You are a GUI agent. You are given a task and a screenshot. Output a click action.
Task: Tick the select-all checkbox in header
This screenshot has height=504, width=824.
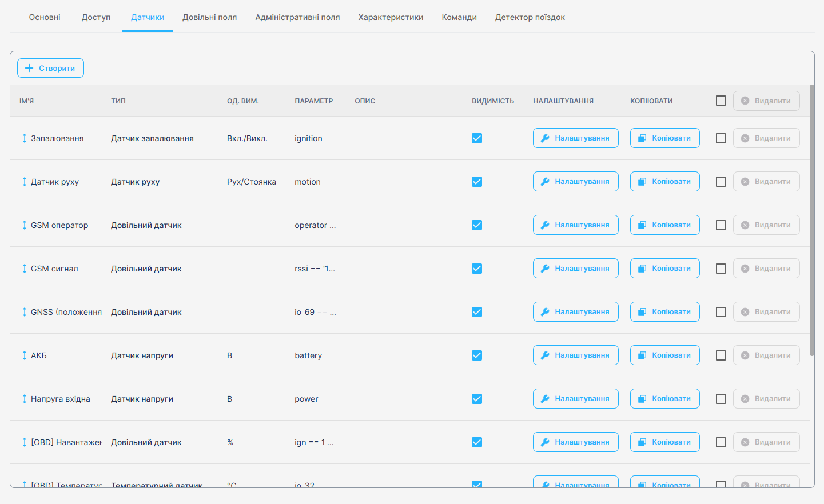[x=721, y=101]
